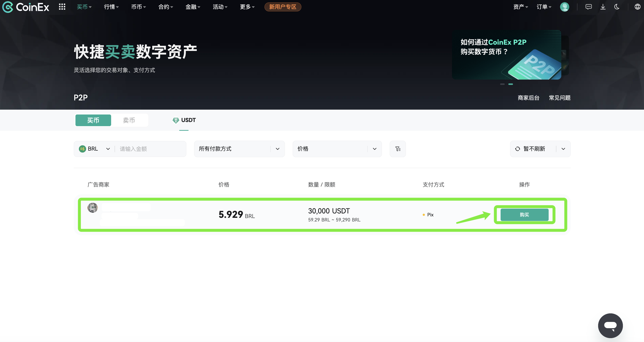Image resolution: width=644 pixels, height=342 pixels.
Task: Open the 价格 sort dropdown
Action: coord(337,149)
